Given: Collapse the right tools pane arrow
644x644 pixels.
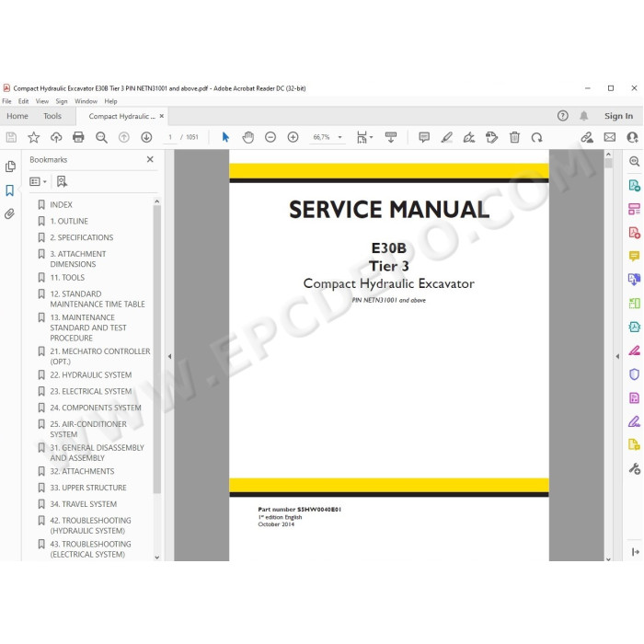Looking at the screenshot, I should click(x=617, y=357).
